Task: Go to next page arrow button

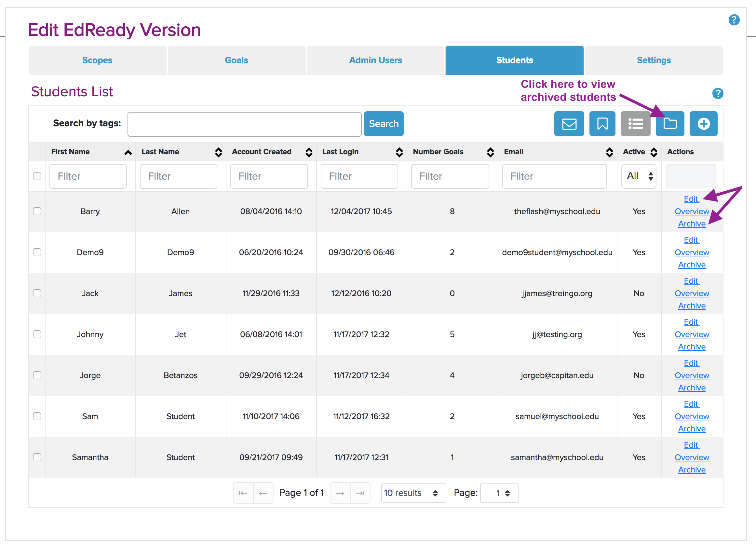Action: [x=340, y=493]
